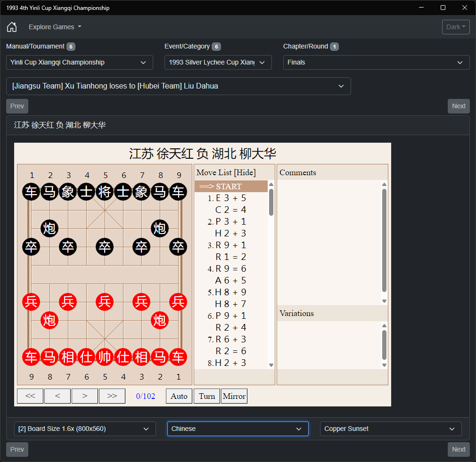Viewport: 476px width, 462px height.
Task: Open the Copper Sunset theme dropdown
Action: pos(391,429)
